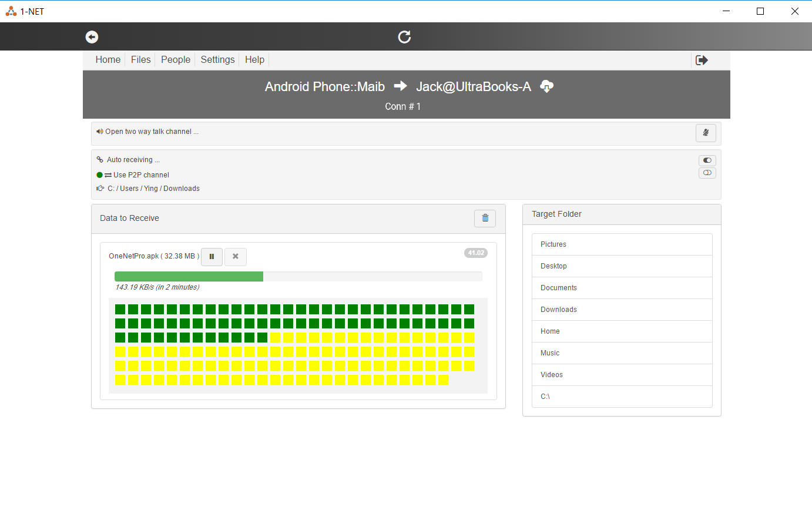Clear received data with trash icon
This screenshot has width=812, height=527.
(485, 219)
